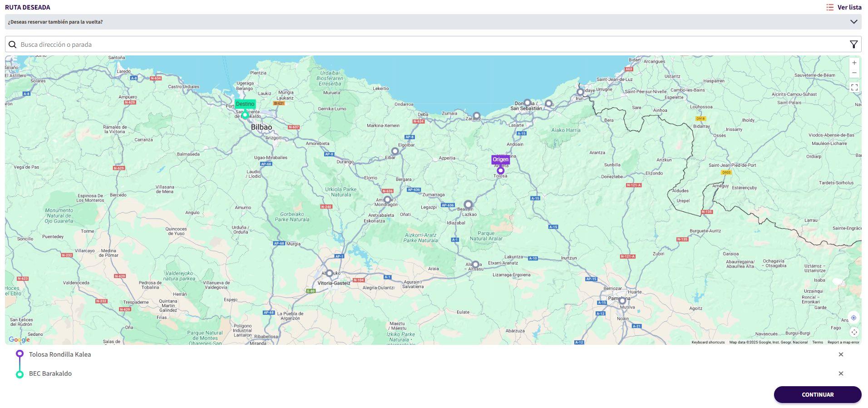Toggle fullscreen map view

(854, 87)
